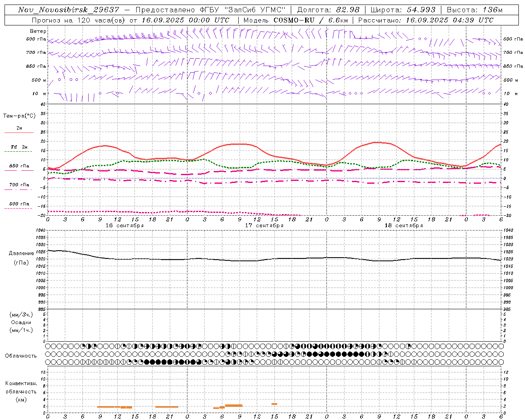Click the Высота: 136м value
The image size is (525, 420).
(x=475, y=10)
